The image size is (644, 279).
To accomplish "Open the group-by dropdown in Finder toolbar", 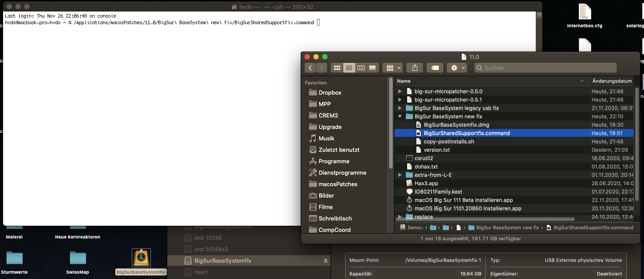I will (x=393, y=68).
